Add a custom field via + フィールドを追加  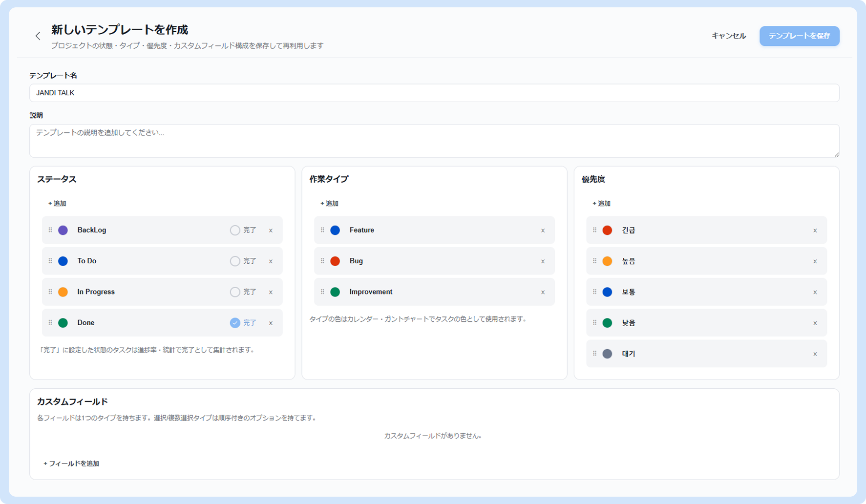[x=71, y=463]
